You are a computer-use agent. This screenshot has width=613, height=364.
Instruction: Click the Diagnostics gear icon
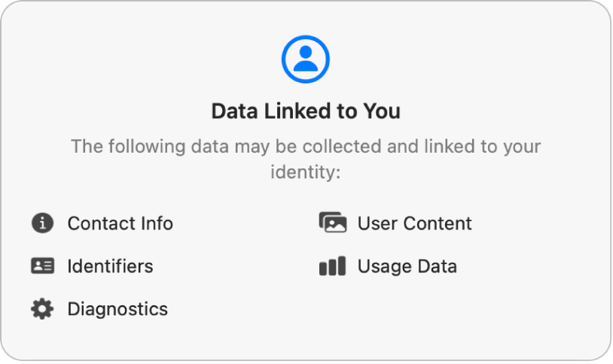click(42, 309)
